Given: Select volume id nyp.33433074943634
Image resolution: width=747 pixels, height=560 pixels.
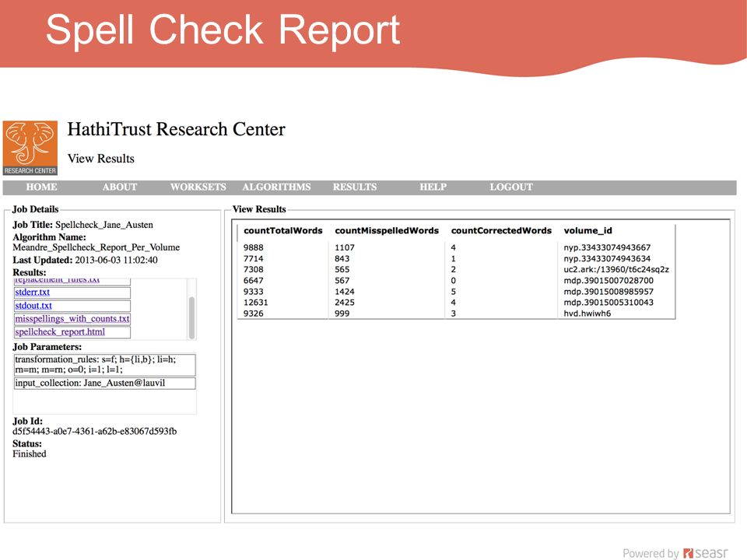Looking at the screenshot, I should [607, 258].
